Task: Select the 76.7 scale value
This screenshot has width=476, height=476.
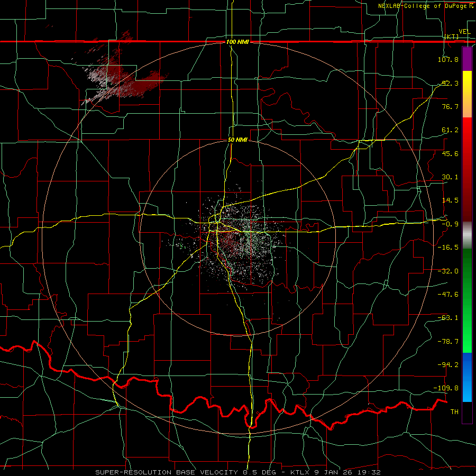Action: point(450,106)
